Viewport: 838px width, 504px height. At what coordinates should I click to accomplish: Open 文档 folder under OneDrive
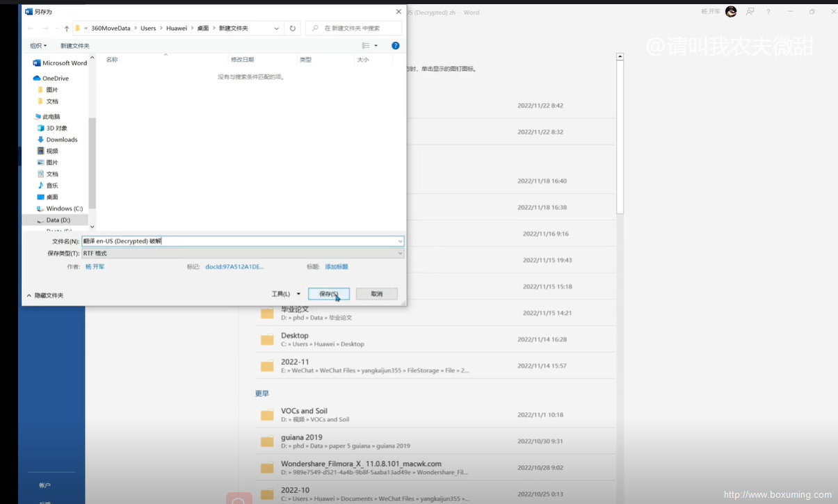click(48, 101)
